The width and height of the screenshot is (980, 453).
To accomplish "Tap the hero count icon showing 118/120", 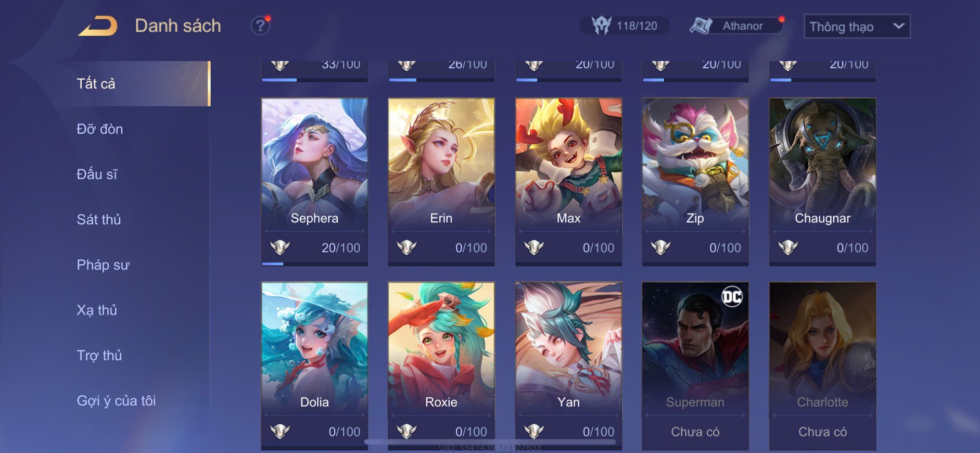I will pos(601,26).
